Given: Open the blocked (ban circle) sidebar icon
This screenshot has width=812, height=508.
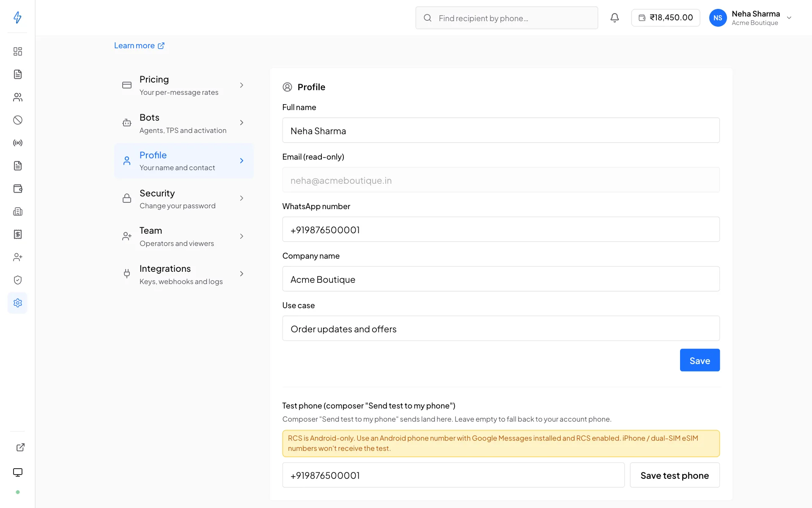Looking at the screenshot, I should (x=17, y=120).
